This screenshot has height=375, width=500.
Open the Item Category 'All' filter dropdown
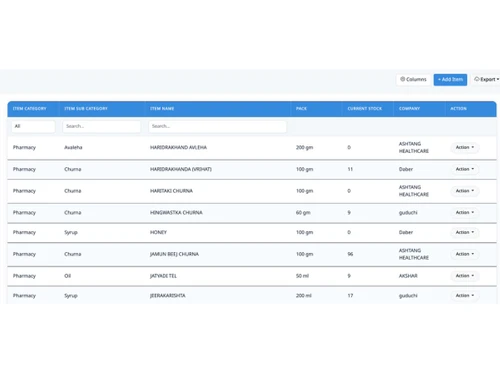pyautogui.click(x=33, y=126)
